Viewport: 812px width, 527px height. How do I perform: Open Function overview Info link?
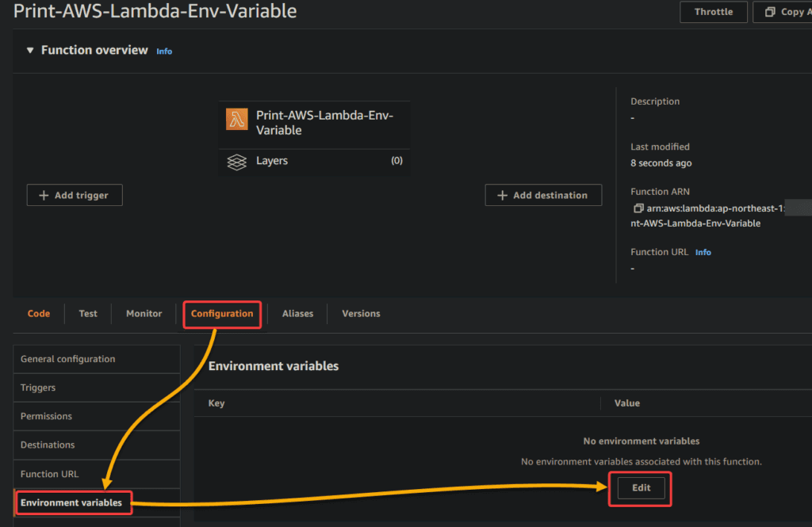tap(164, 52)
